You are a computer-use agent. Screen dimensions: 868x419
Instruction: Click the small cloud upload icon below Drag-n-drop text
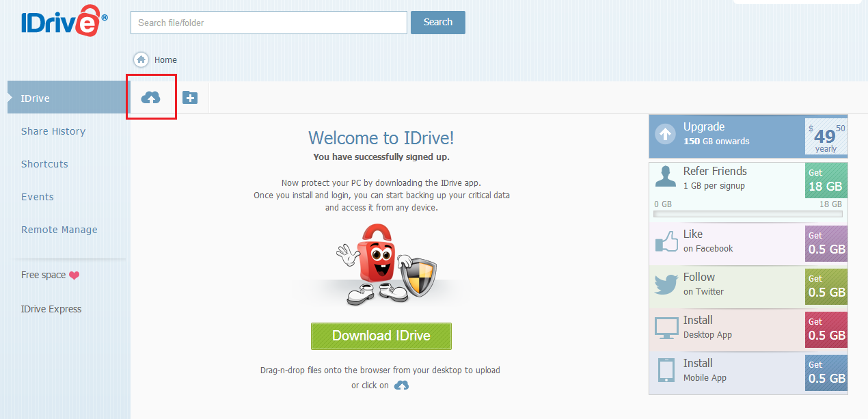click(x=402, y=386)
